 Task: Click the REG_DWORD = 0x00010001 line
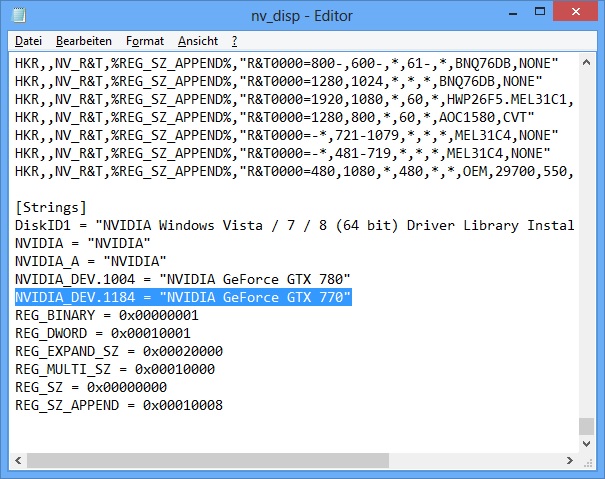point(103,333)
